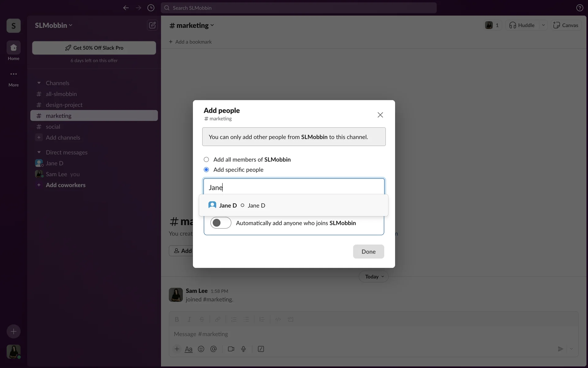Click the Done button

point(368,251)
